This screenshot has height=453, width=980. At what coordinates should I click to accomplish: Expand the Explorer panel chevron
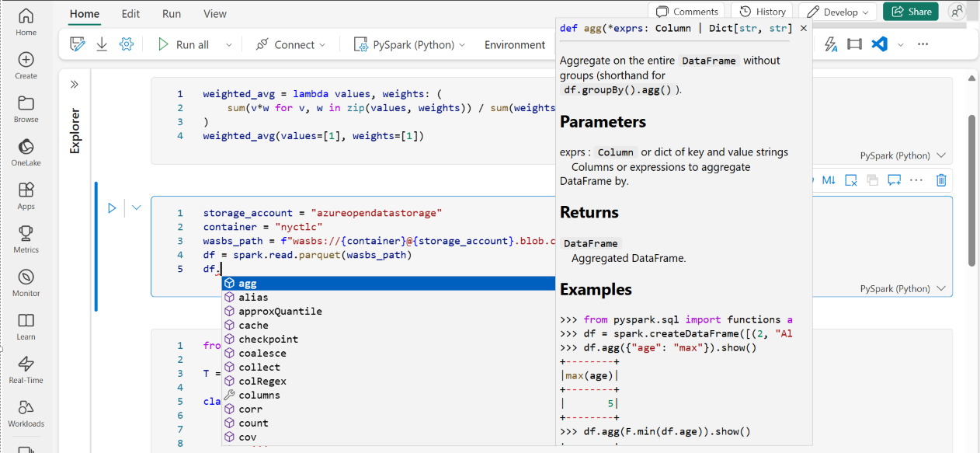75,84
